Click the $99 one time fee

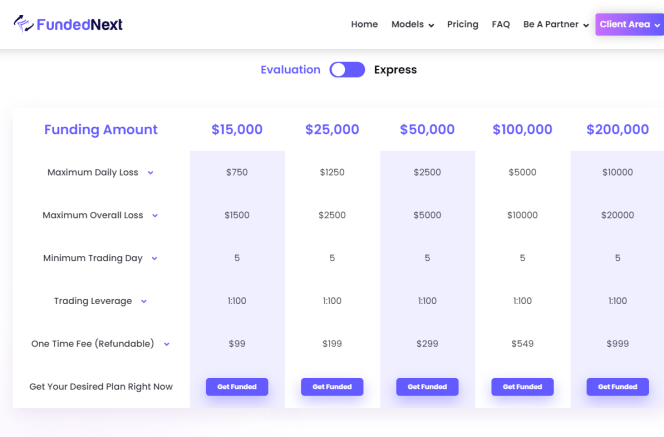[237, 343]
